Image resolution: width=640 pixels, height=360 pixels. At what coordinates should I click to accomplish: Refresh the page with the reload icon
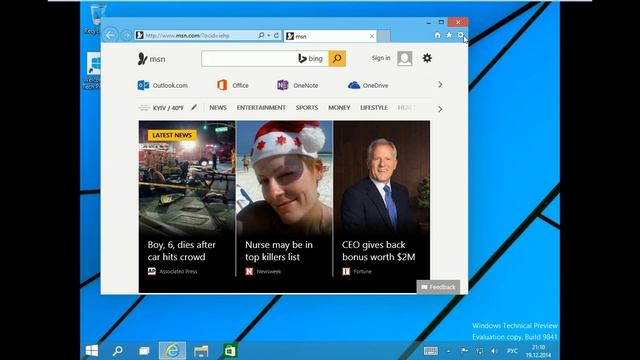[x=276, y=36]
